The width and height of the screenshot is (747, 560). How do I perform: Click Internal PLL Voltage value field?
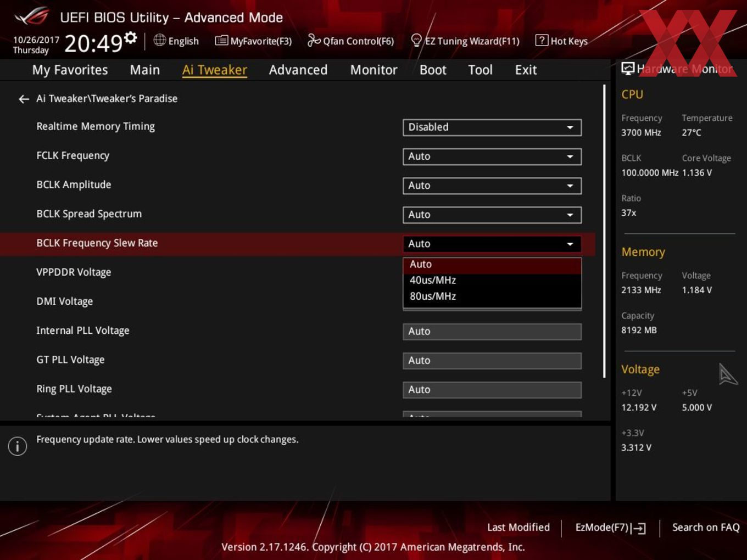(492, 332)
